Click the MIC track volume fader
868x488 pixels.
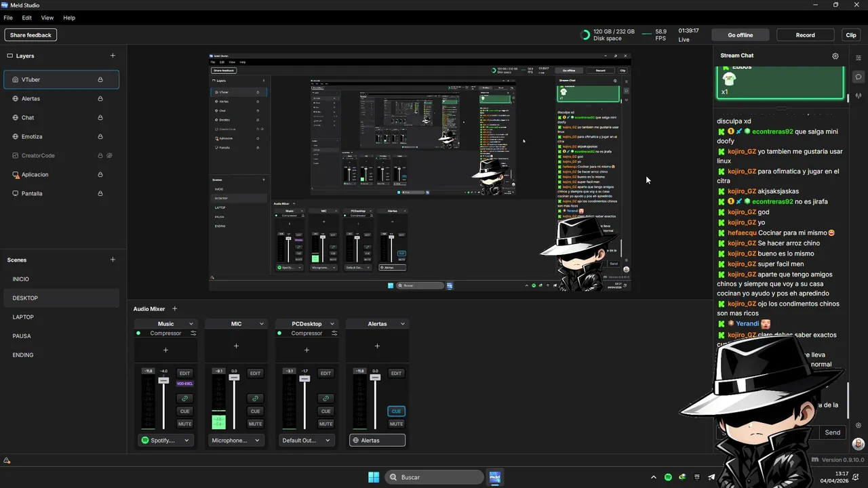click(234, 378)
